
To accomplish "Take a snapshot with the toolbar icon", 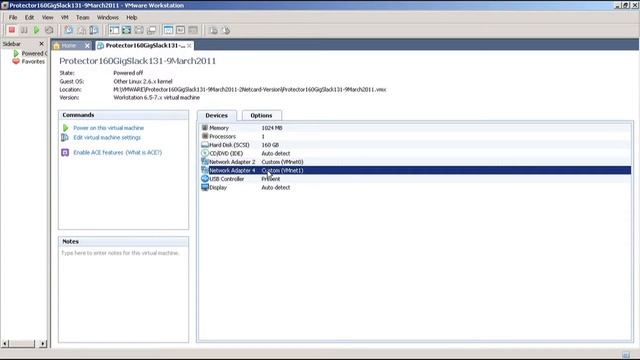I will click(69, 30).
